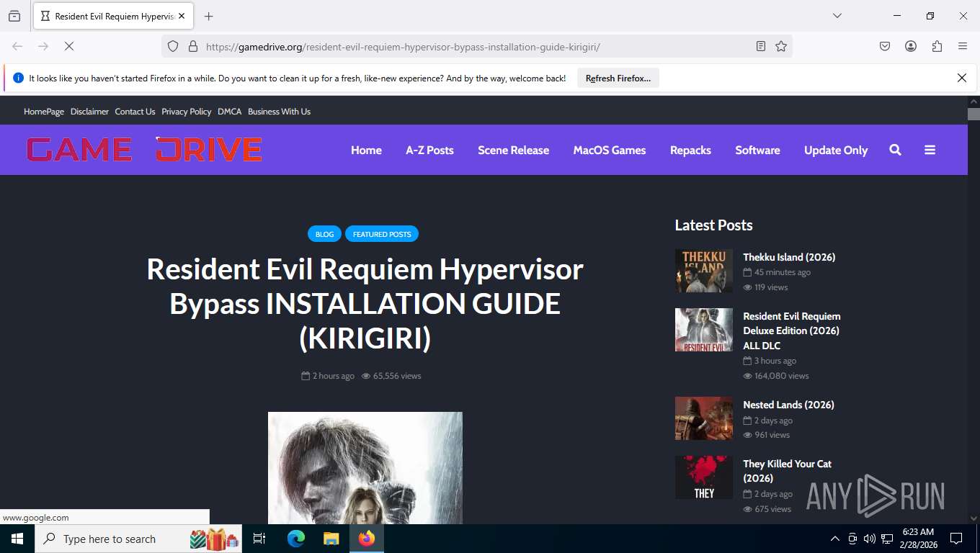Image resolution: width=980 pixels, height=553 pixels.
Task: Click the page vertical scrollbar thumb
Action: click(974, 114)
